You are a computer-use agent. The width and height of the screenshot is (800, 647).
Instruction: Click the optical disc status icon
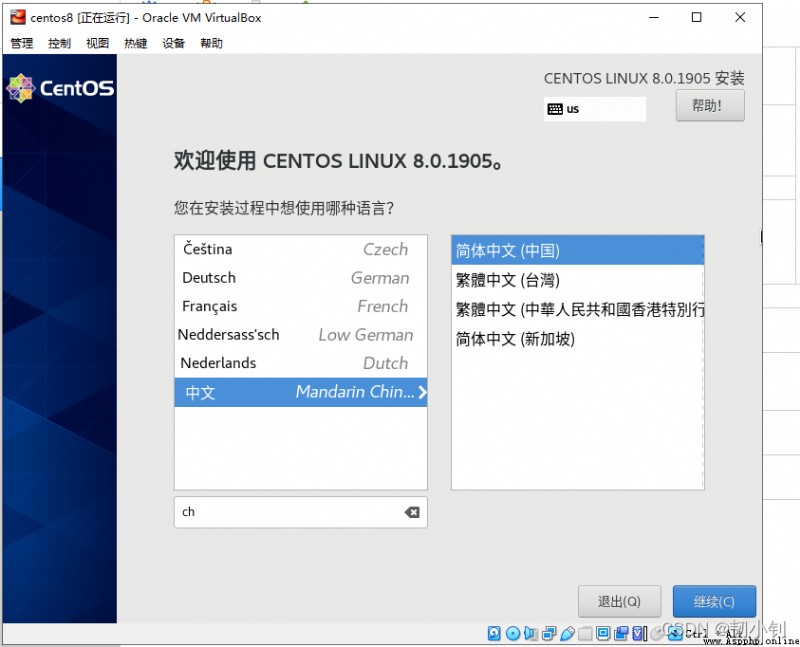pyautogui.click(x=513, y=633)
